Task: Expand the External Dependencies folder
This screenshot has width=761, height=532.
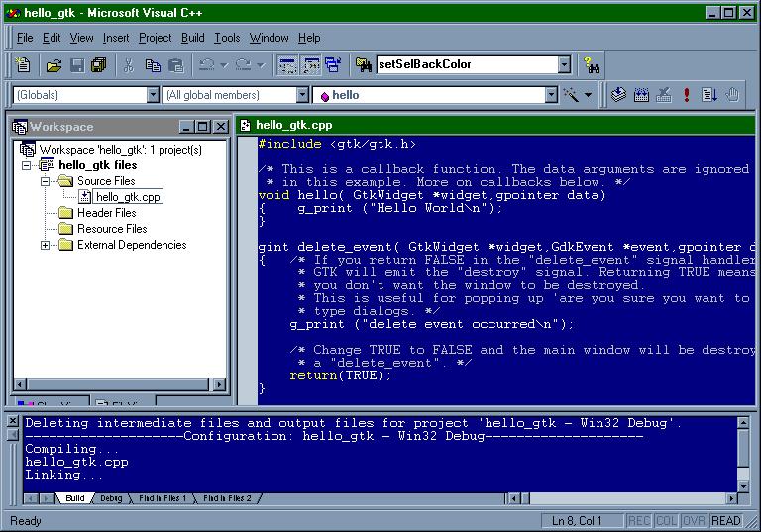Action: pos(46,245)
